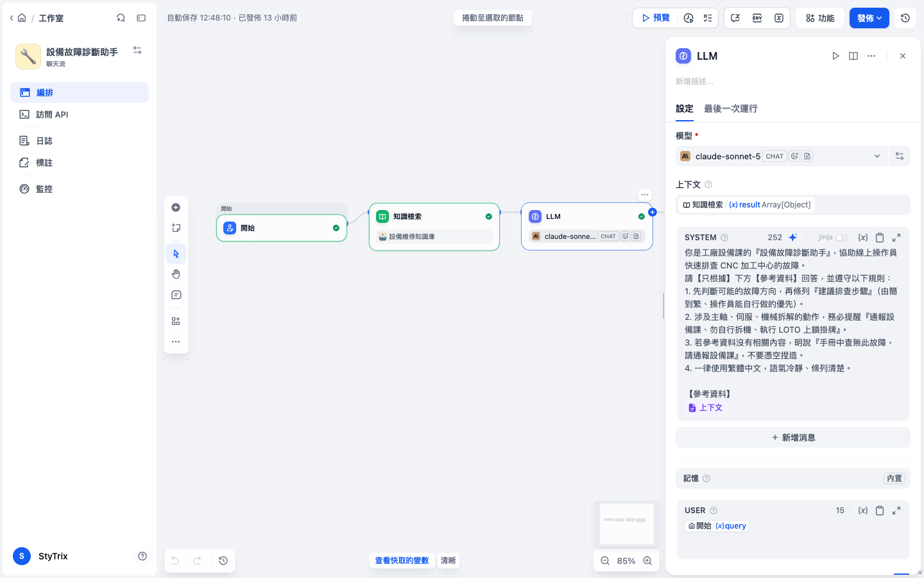Image resolution: width=924 pixels, height=578 pixels.
Task: Click organize nodes layout icon
Action: 176,321
